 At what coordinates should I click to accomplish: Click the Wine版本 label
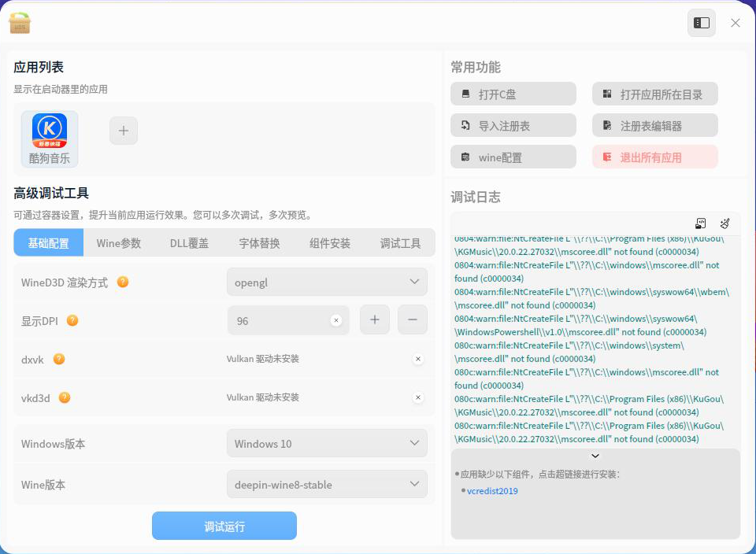coord(43,485)
